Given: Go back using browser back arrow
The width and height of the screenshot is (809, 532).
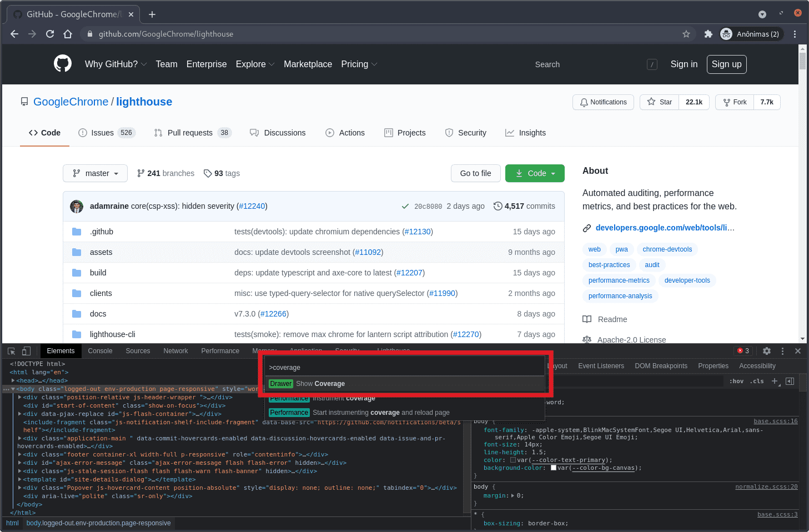Looking at the screenshot, I should 14,34.
